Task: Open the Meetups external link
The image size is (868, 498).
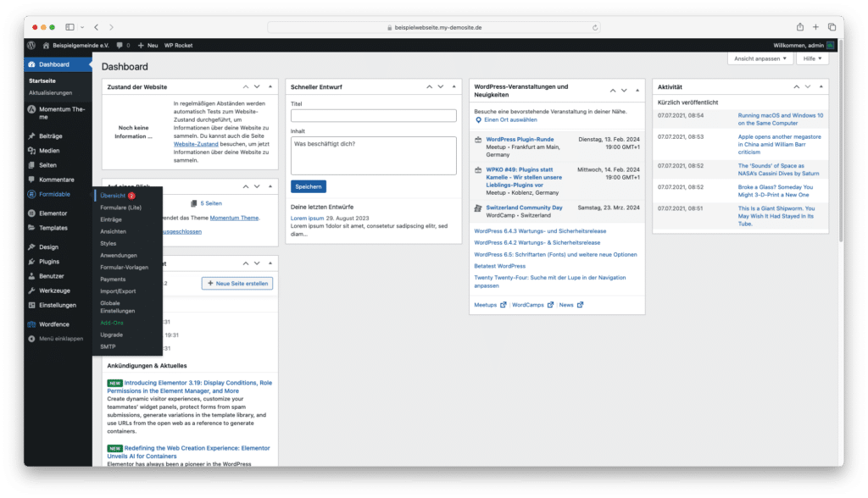Action: tap(490, 305)
